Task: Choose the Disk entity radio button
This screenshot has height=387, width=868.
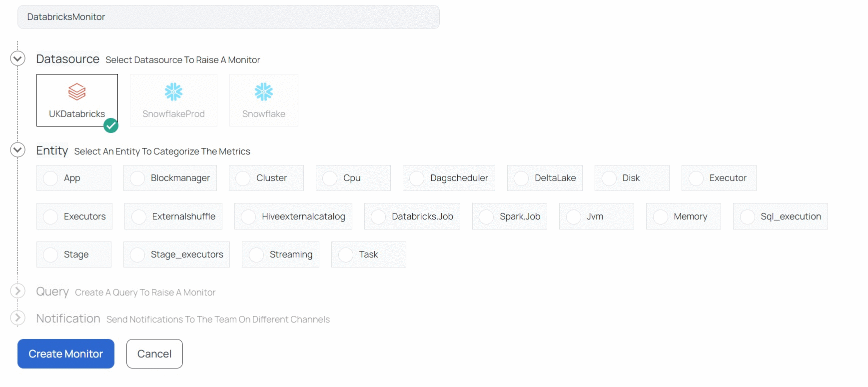Action: [609, 178]
